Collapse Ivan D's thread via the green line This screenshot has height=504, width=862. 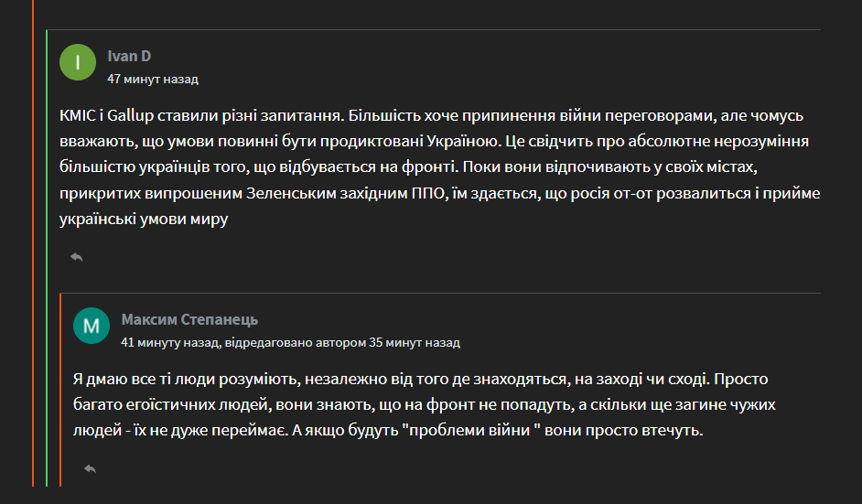click(x=47, y=258)
